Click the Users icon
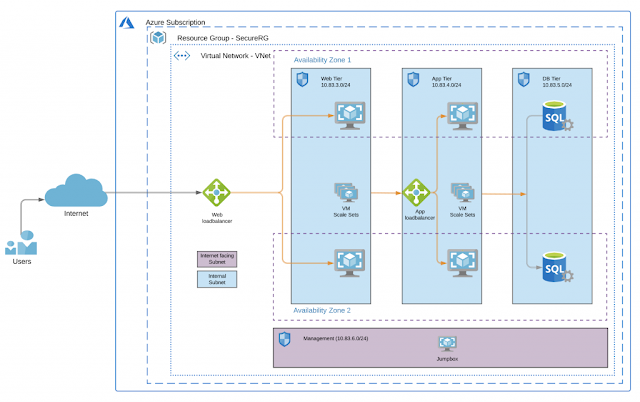Image resolution: width=640 pixels, height=402 pixels. (20, 244)
